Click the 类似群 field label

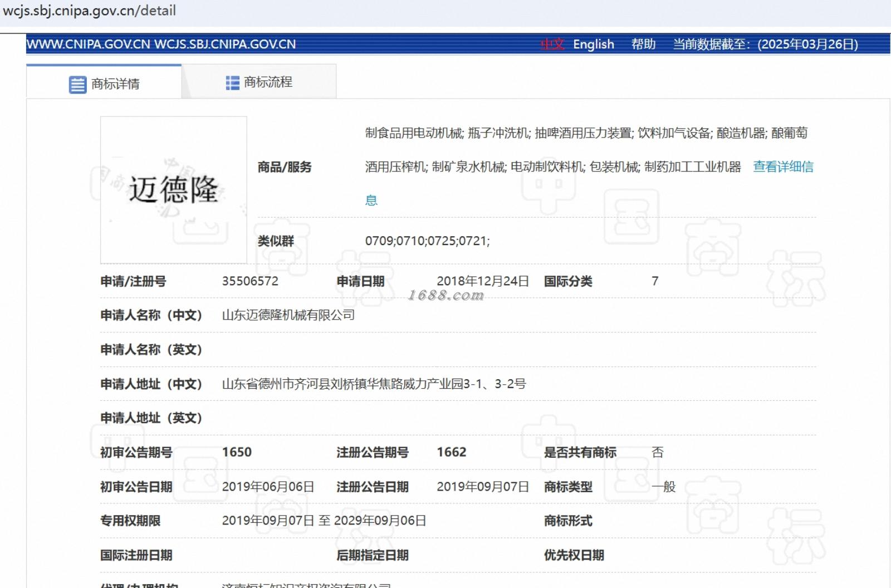(x=276, y=241)
